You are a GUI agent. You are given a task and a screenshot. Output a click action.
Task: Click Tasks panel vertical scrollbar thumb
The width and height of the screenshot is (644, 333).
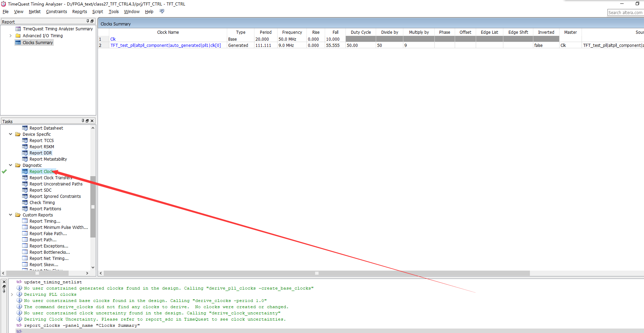[x=93, y=207]
